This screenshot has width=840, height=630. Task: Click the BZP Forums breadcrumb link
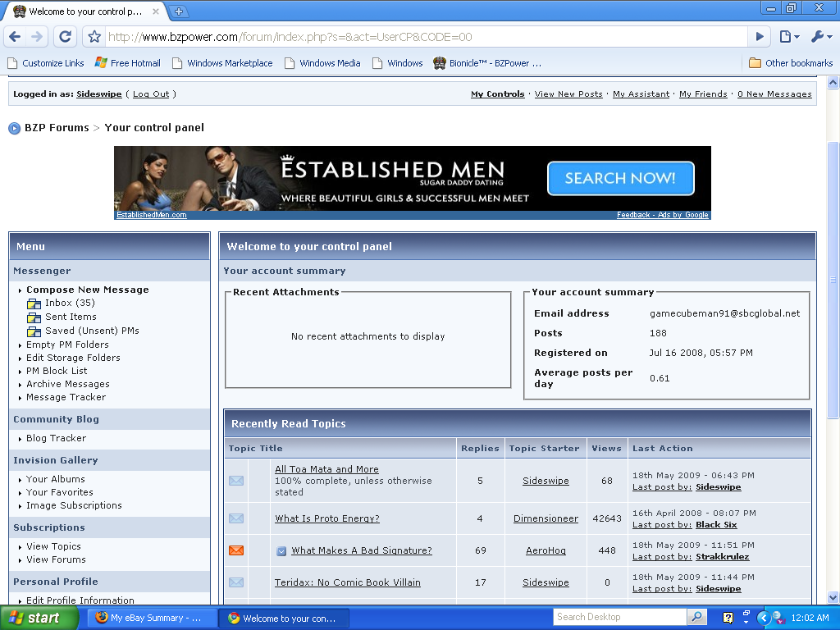tap(57, 127)
